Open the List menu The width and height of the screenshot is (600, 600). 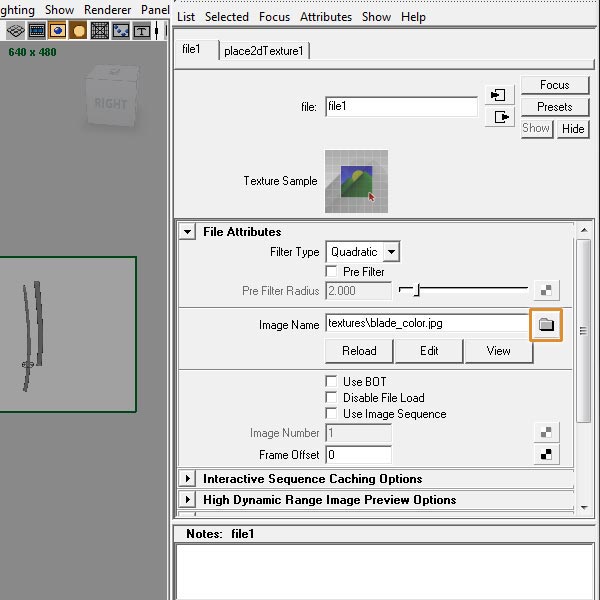186,17
